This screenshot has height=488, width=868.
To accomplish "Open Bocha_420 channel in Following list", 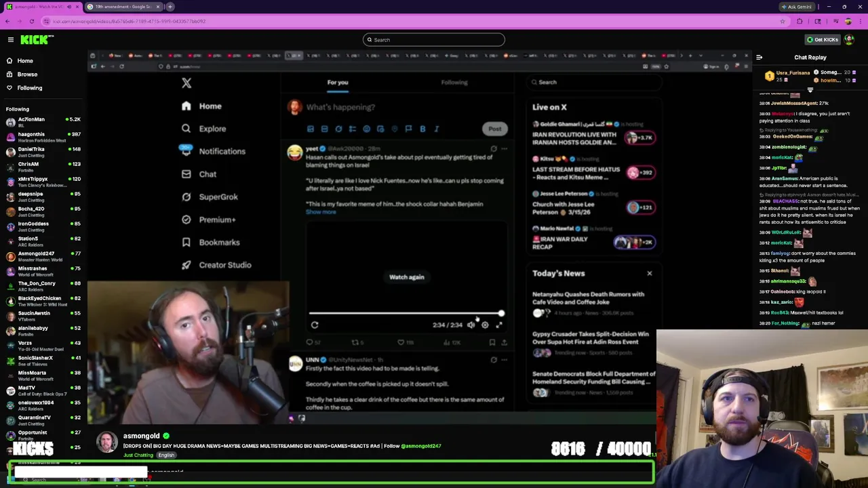I will pyautogui.click(x=42, y=211).
